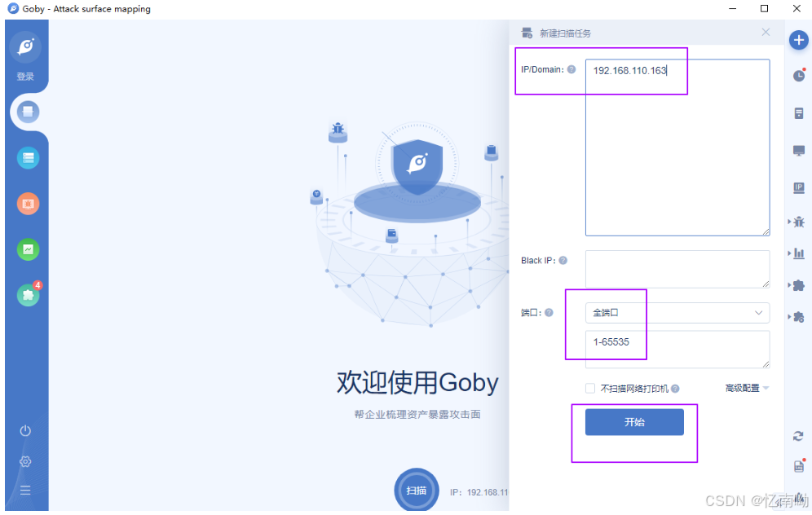Open the scan page icon in left sidebar
812x515 pixels.
[x=28, y=112]
